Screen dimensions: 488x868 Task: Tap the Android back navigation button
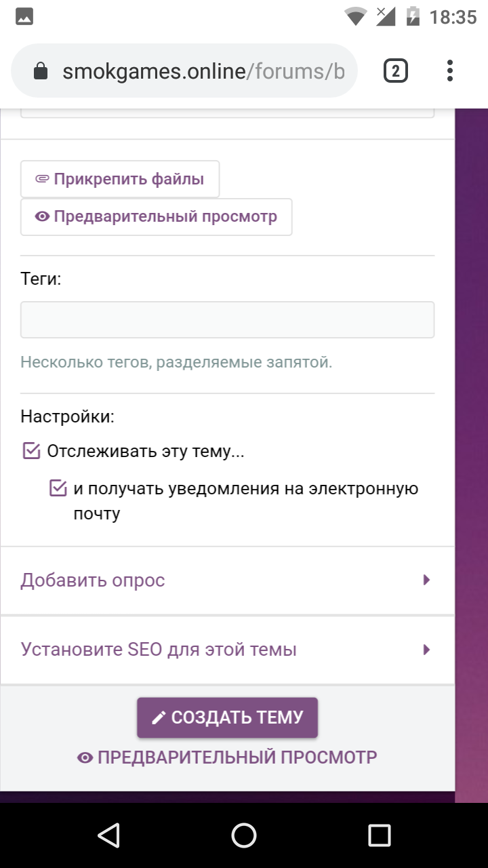tap(108, 835)
